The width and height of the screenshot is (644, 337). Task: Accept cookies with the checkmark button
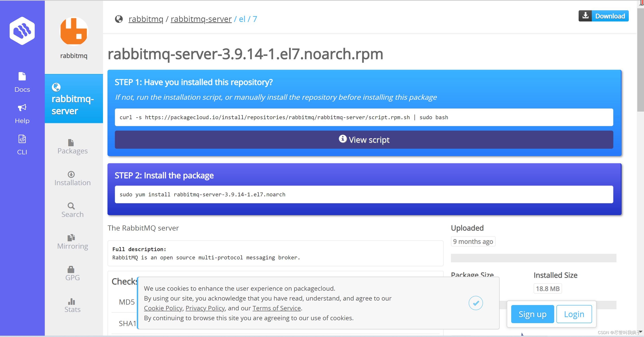[476, 303]
